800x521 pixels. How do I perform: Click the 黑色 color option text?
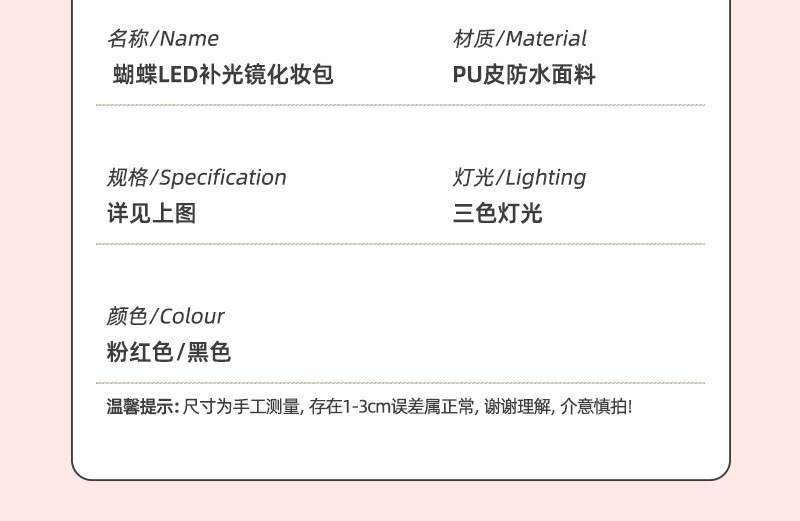pos(209,352)
